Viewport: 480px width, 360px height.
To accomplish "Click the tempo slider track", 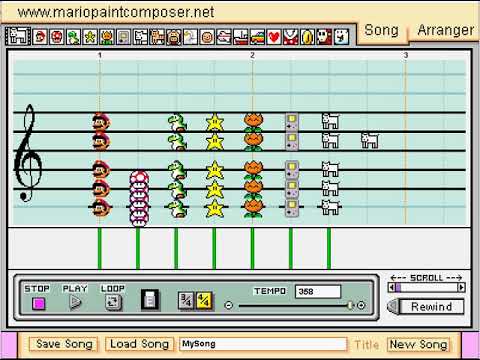I will [x=295, y=306].
